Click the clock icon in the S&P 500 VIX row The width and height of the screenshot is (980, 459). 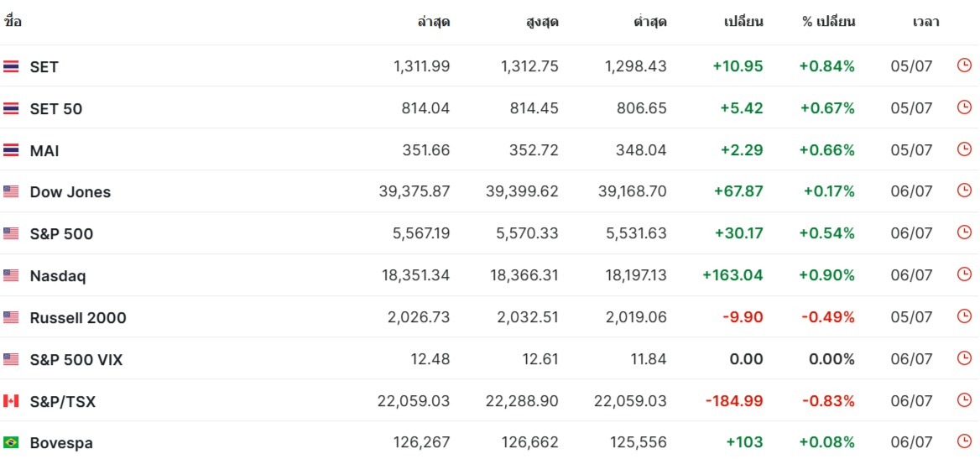[964, 358]
